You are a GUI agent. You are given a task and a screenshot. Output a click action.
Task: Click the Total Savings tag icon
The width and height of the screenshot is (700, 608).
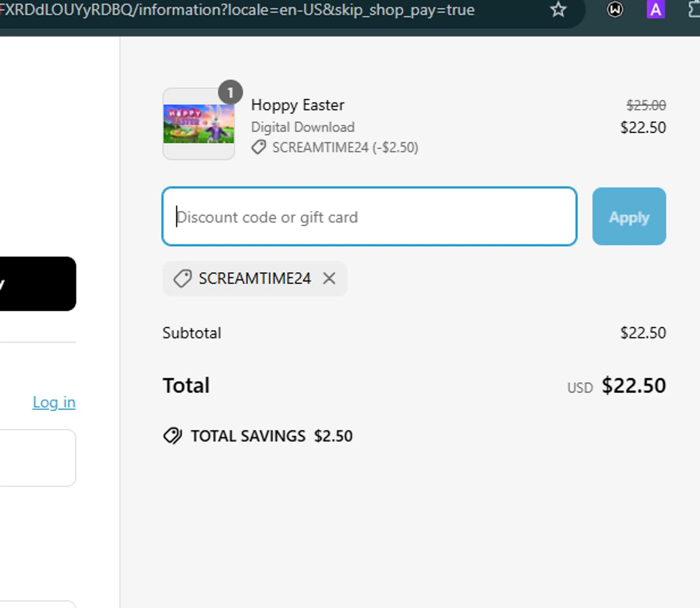[x=173, y=436]
